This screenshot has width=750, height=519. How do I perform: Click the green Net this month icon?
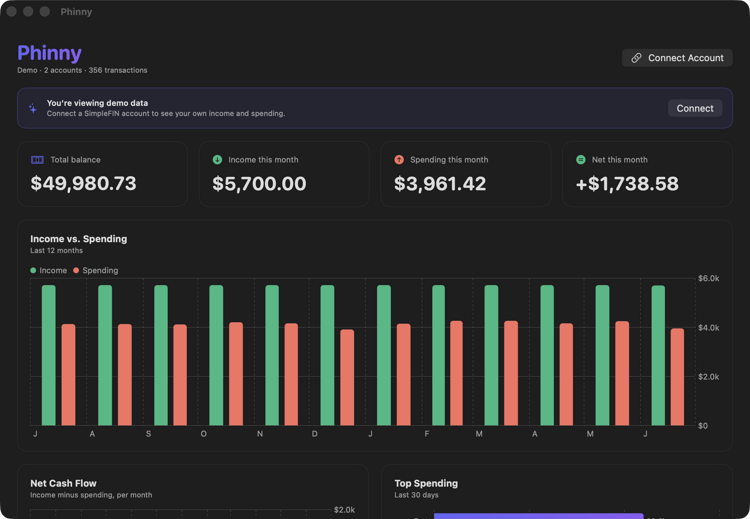click(x=581, y=160)
